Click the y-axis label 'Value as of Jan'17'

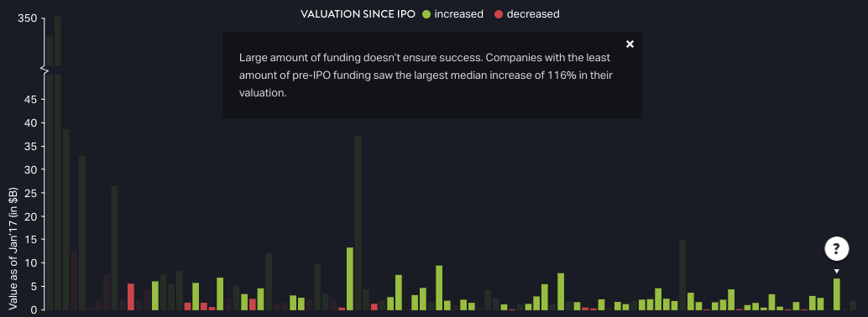[13, 248]
